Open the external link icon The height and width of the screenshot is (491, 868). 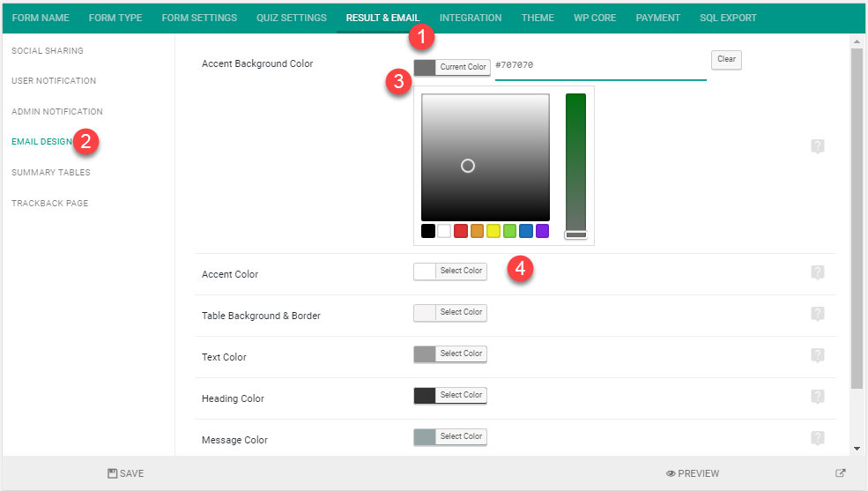pyautogui.click(x=841, y=473)
